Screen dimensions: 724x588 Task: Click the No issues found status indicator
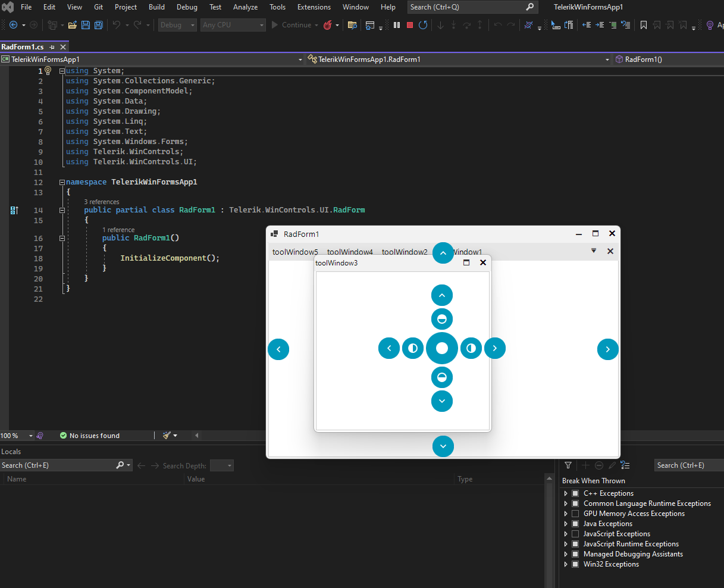click(89, 436)
